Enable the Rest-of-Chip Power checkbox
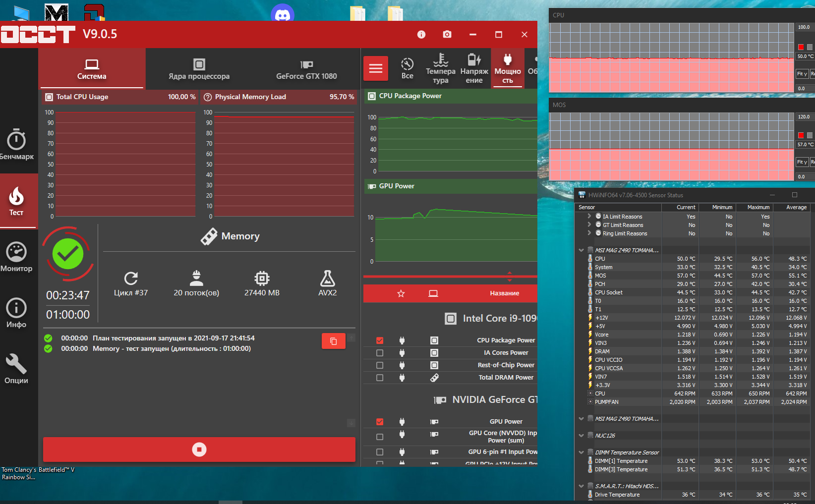Viewport: 815px width, 504px height. (x=380, y=365)
